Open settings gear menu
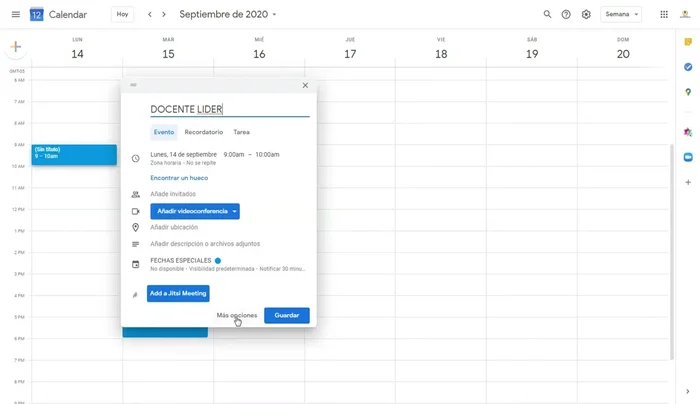 coord(586,14)
